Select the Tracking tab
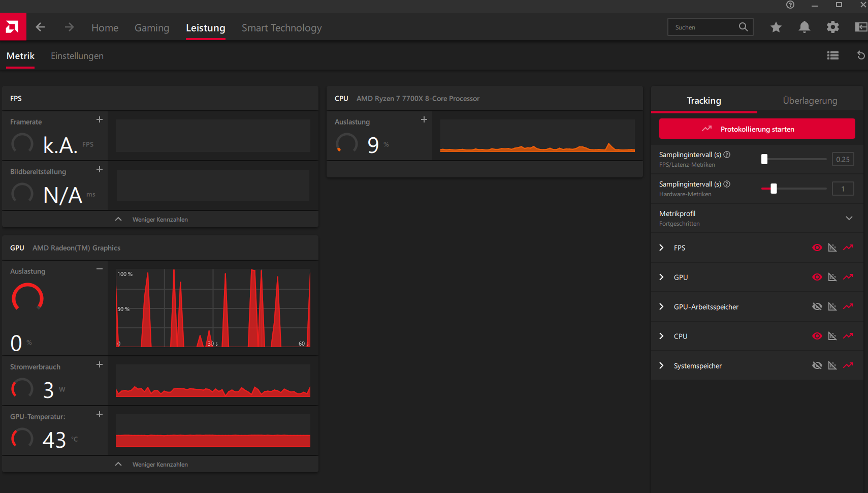 (704, 100)
